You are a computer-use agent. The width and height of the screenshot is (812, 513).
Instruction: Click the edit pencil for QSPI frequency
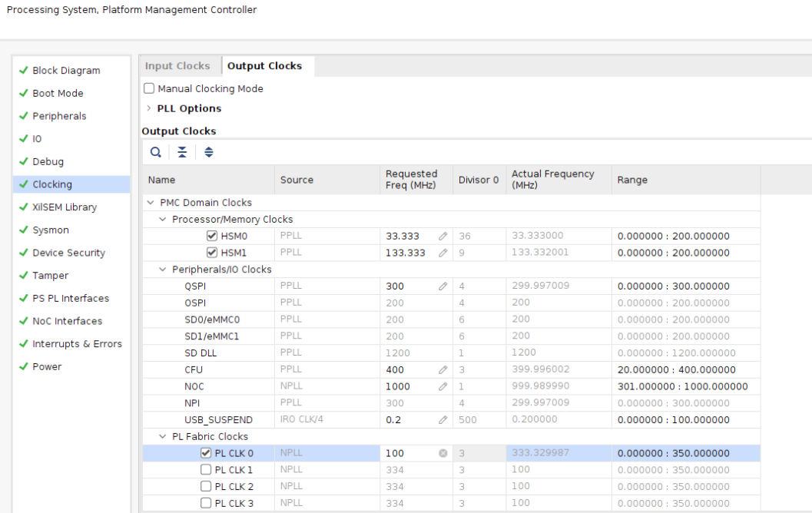pyautogui.click(x=442, y=286)
